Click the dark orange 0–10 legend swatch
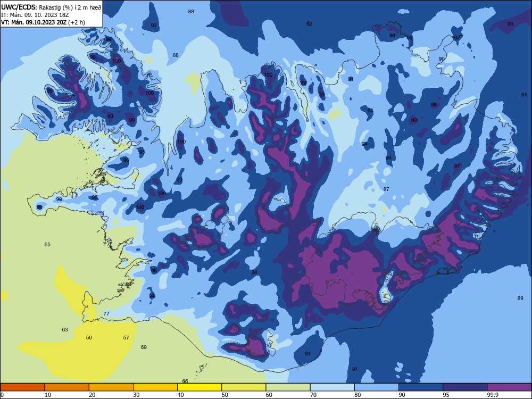 (22, 387)
